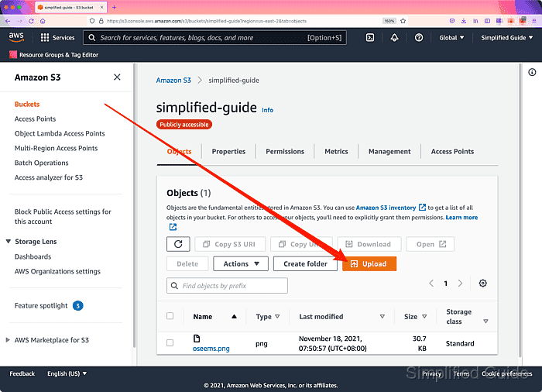Launch CloudShell from the top bar

tap(370, 38)
